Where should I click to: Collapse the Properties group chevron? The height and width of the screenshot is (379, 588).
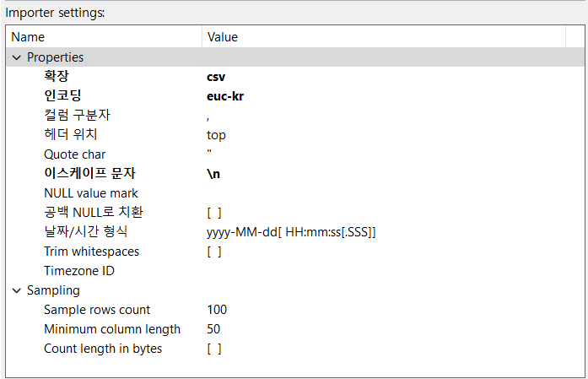(x=17, y=57)
